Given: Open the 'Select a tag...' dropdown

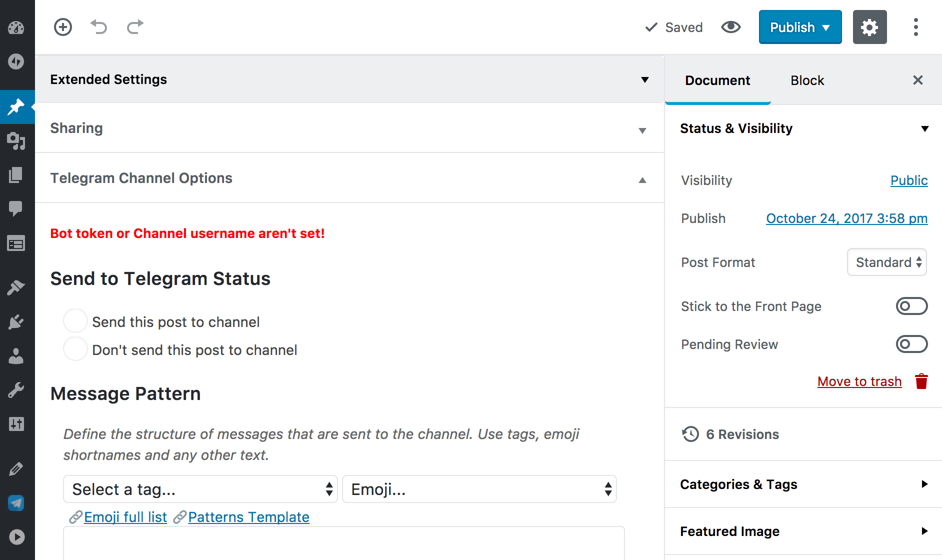Looking at the screenshot, I should coord(200,489).
